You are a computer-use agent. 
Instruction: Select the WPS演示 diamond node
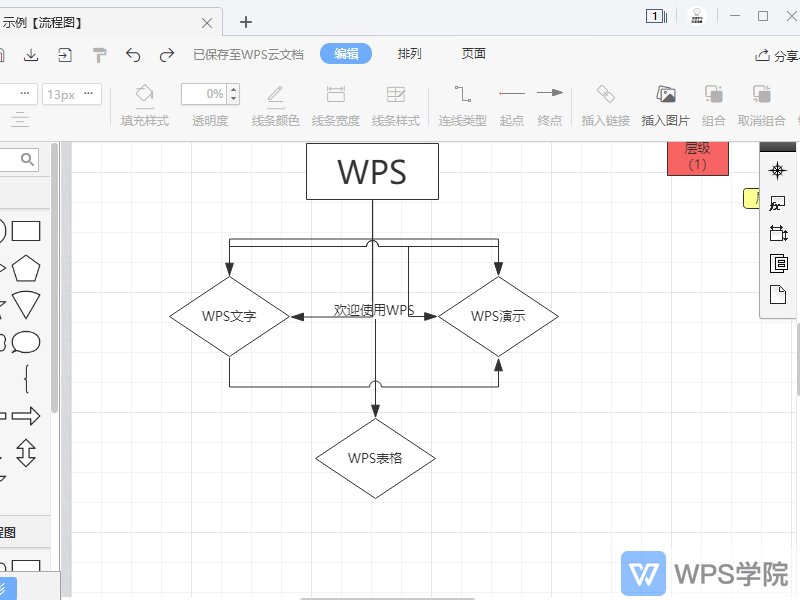pyautogui.click(x=498, y=316)
